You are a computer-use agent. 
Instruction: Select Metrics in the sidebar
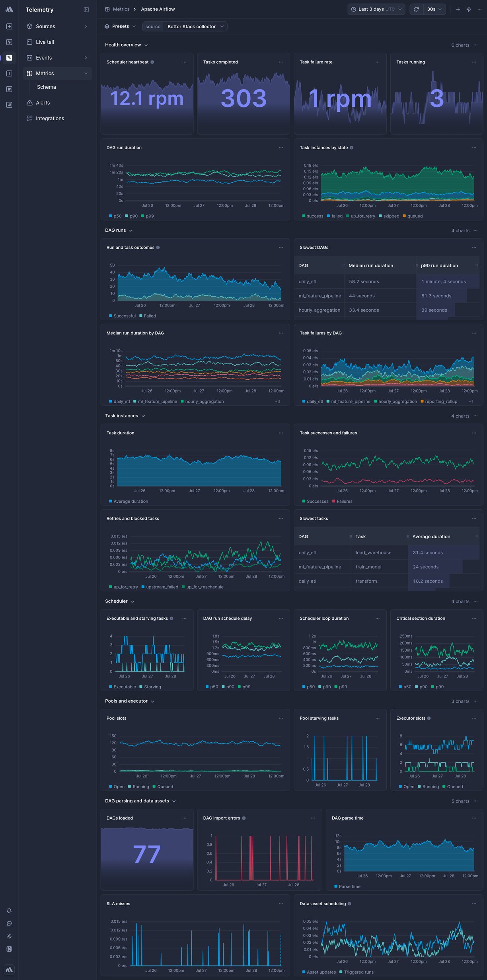click(x=57, y=73)
